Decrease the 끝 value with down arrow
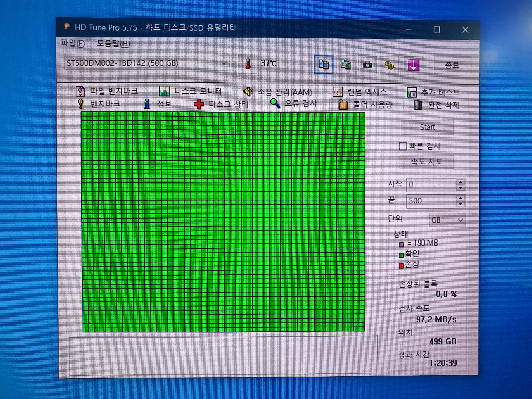 pos(460,204)
